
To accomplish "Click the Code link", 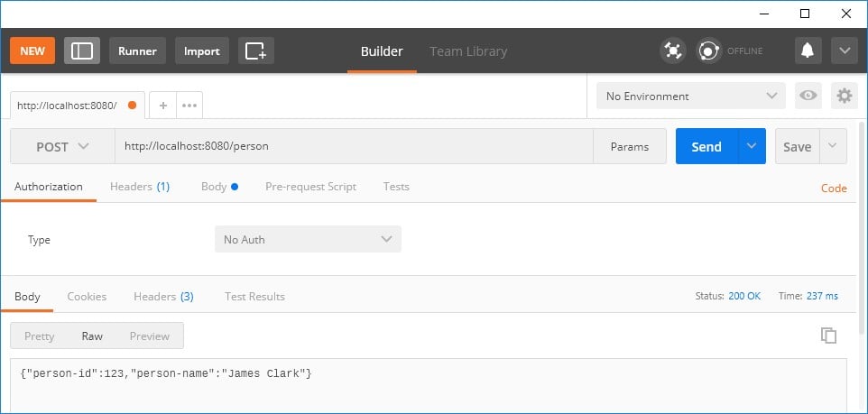I will [x=834, y=189].
